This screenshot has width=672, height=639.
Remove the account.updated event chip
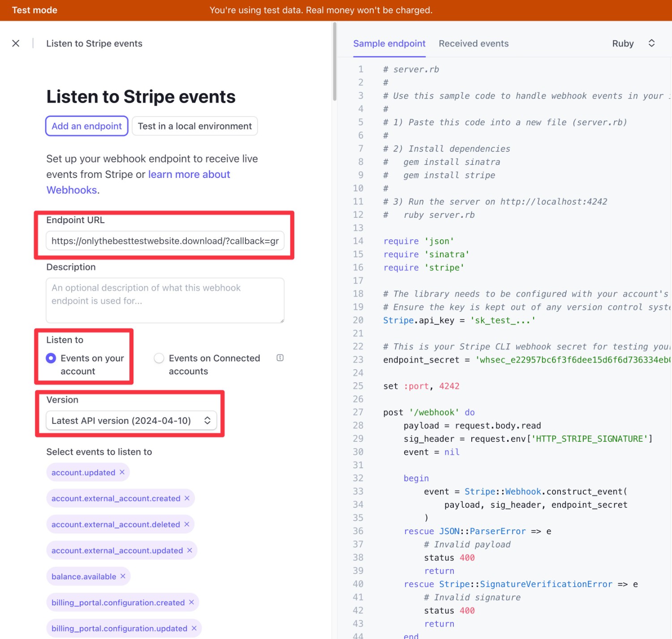click(122, 472)
